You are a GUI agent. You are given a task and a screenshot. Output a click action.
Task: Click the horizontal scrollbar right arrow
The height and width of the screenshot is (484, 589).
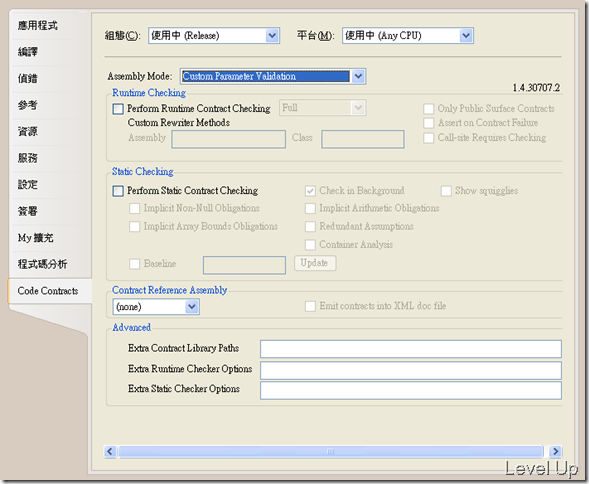[555, 451]
